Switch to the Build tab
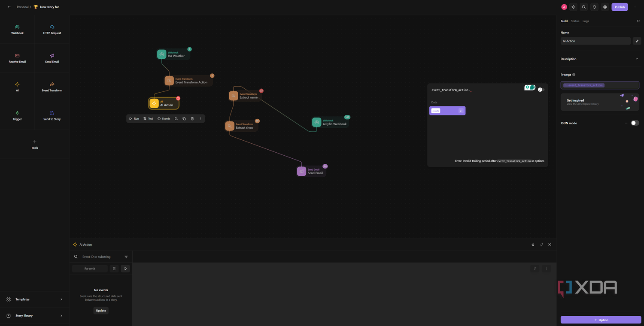 pos(564,21)
